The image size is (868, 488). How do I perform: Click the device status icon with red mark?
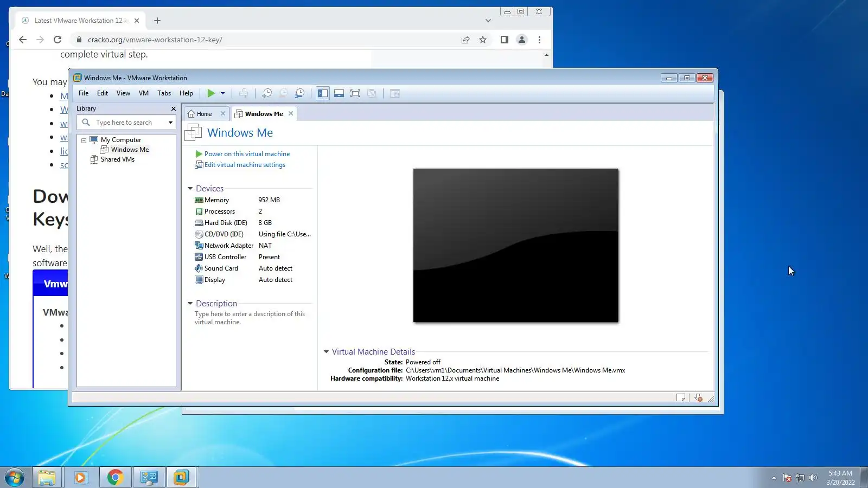tap(698, 398)
